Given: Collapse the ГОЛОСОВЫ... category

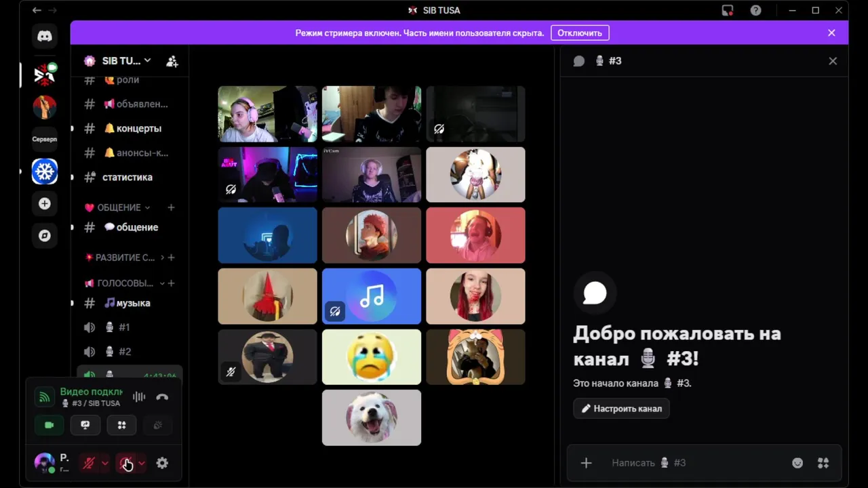Looking at the screenshot, I should pos(124,283).
